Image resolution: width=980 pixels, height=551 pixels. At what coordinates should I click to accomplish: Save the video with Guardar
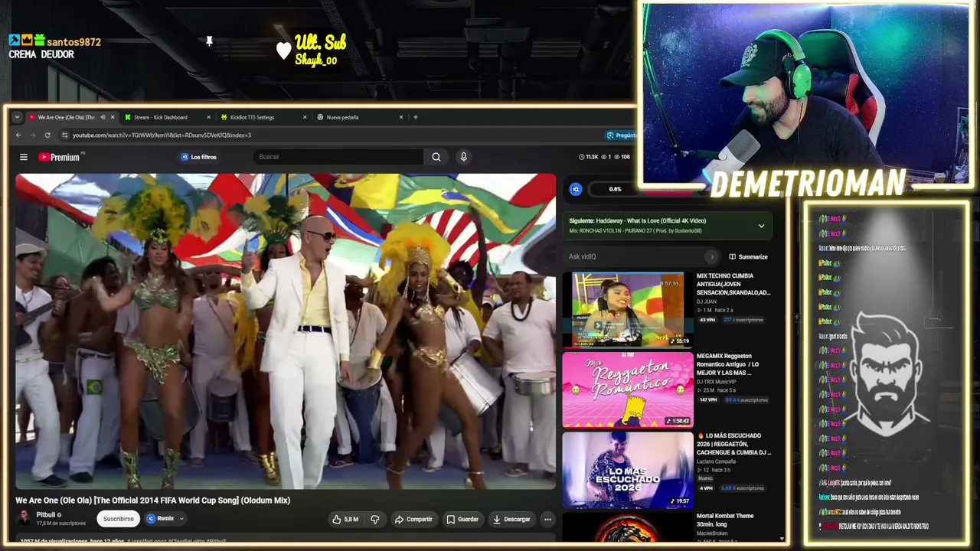point(462,519)
